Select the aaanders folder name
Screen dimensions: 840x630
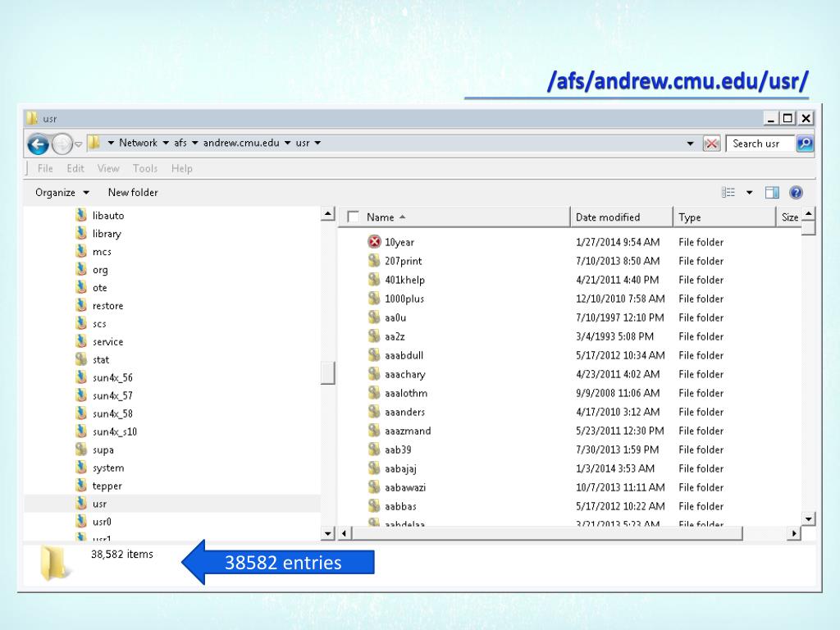click(405, 412)
